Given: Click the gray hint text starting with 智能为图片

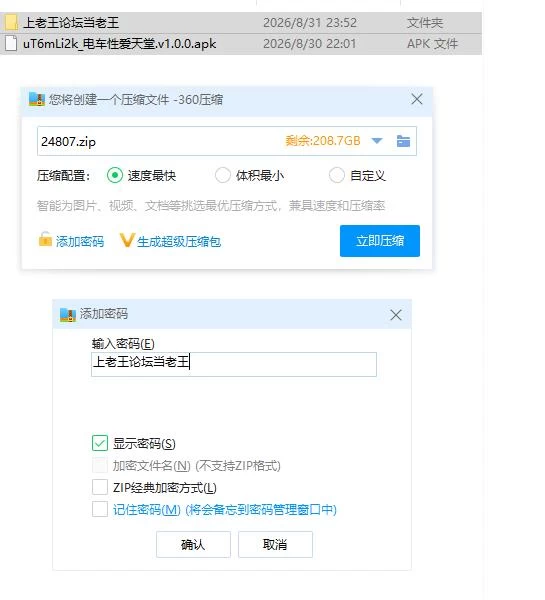Looking at the screenshot, I should pyautogui.click(x=211, y=206).
